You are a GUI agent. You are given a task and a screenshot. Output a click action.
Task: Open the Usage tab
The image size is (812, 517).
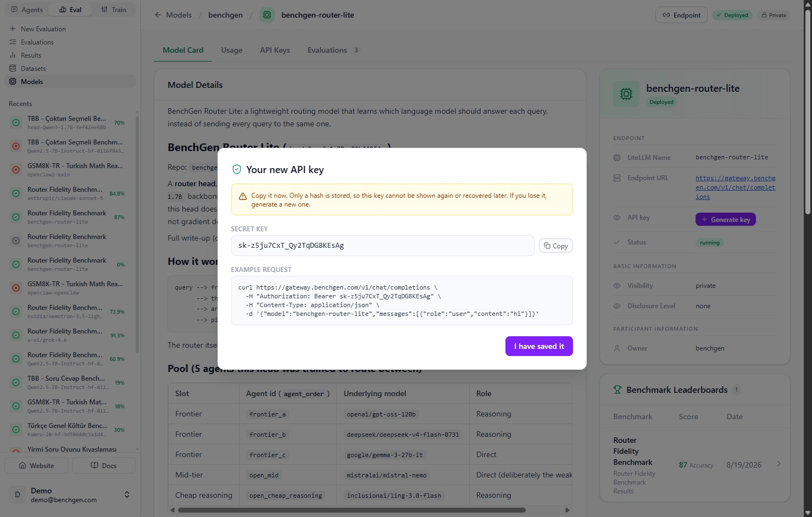232,50
